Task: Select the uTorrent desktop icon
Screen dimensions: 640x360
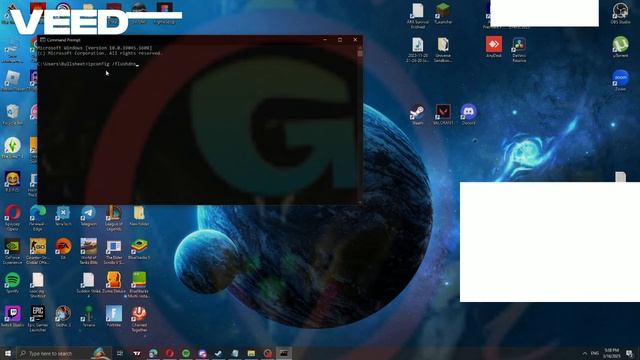Action: click(620, 47)
